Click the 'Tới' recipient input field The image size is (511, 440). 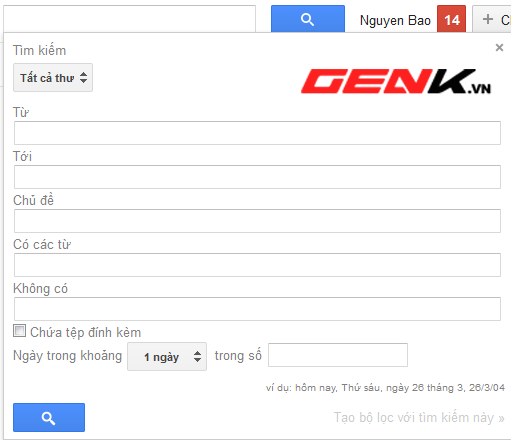point(257,177)
